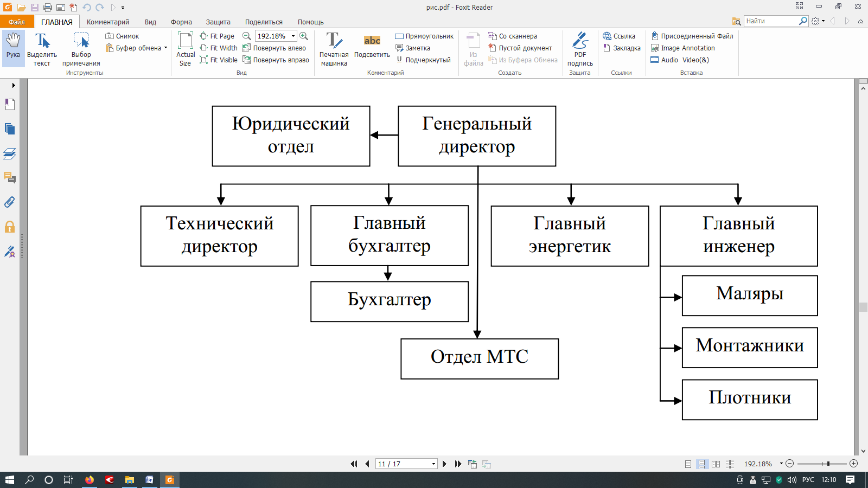Screen dimensions: 868x488
Task: Select the Hand (Рука) tool
Action: click(13, 48)
